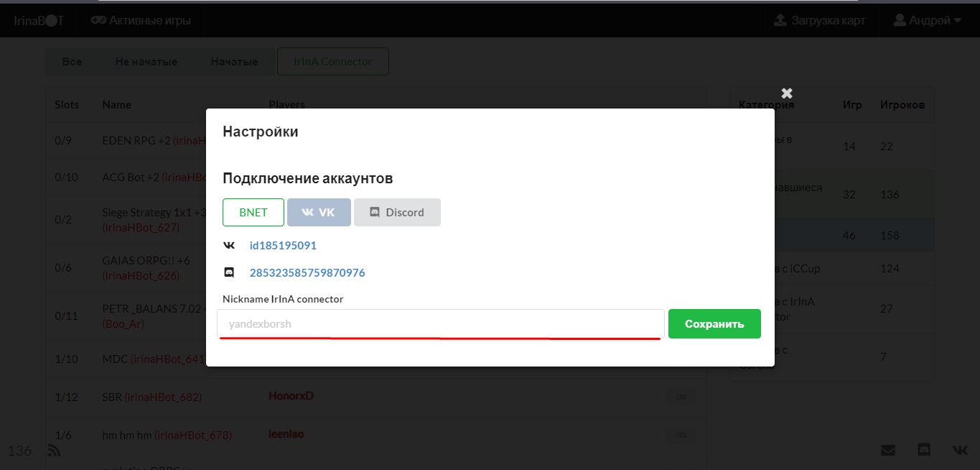Open VK profile link id185195091
This screenshot has width=980, height=470.
(283, 245)
